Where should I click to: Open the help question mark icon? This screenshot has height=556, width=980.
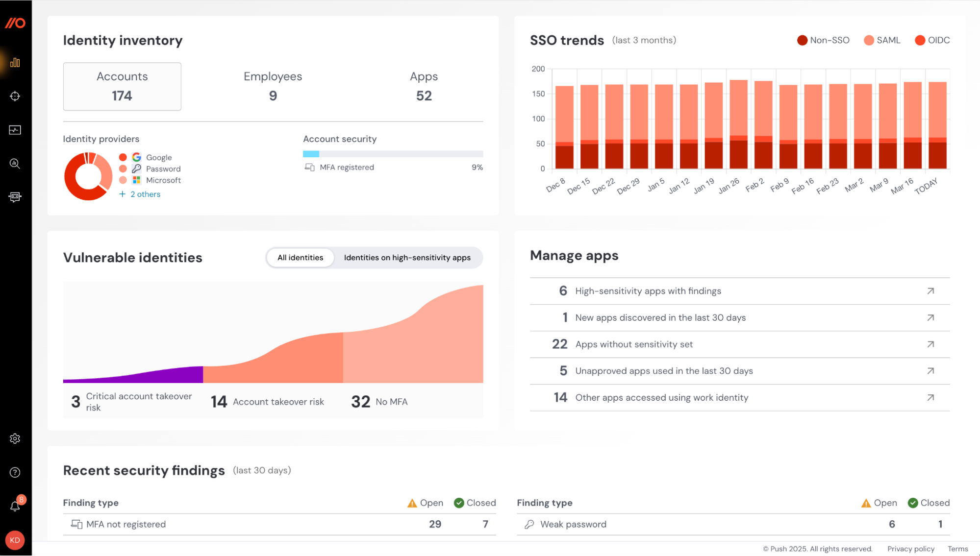(x=15, y=472)
